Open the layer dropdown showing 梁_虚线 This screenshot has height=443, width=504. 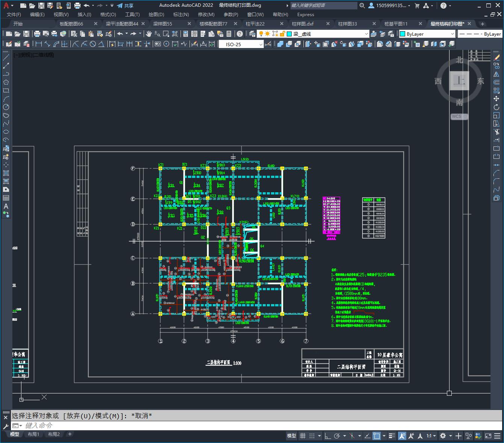click(x=313, y=34)
